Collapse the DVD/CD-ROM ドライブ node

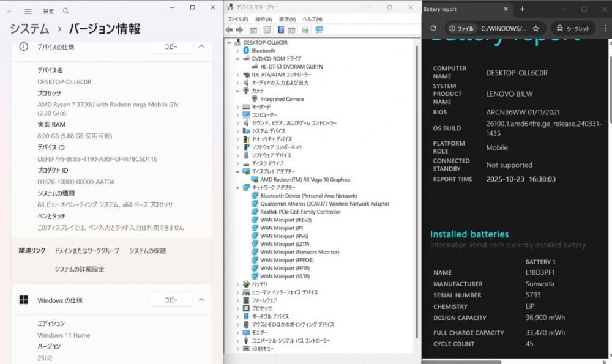point(237,59)
